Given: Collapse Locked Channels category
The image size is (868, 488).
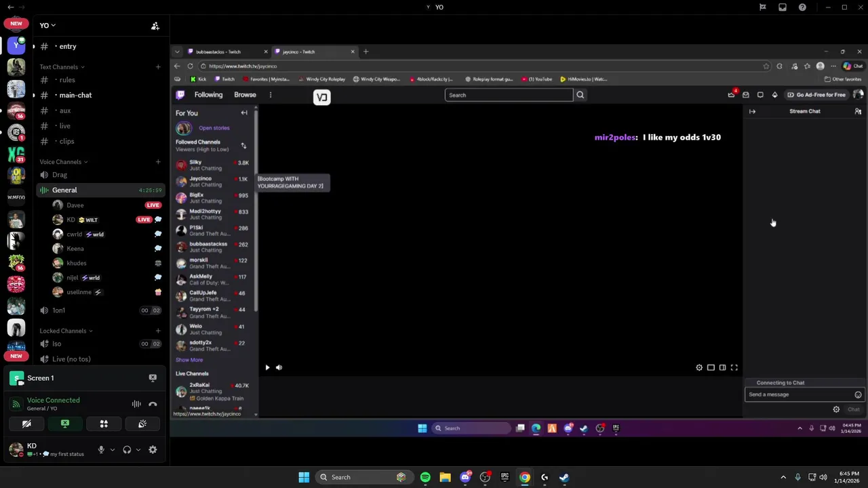Looking at the screenshot, I should [x=66, y=331].
